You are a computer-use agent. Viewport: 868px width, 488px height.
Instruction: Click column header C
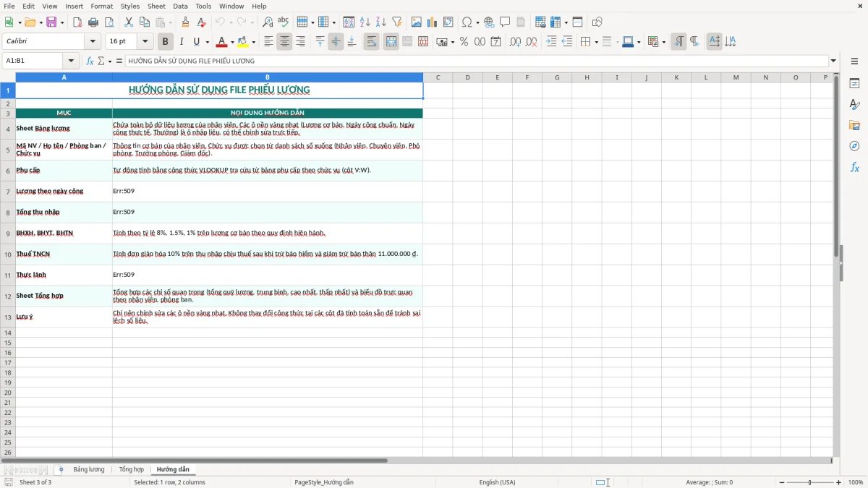[x=438, y=77]
